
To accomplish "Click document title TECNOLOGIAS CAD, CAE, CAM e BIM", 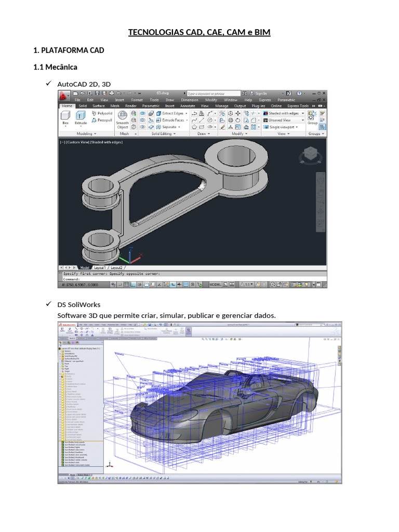I will [x=199, y=32].
